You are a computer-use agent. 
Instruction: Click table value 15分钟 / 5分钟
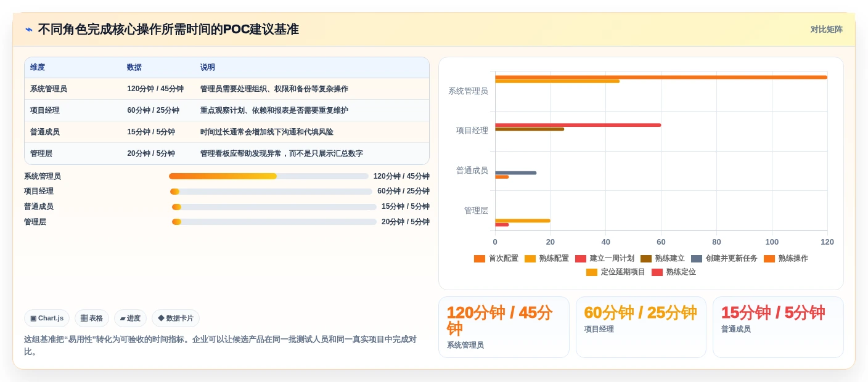151,132
